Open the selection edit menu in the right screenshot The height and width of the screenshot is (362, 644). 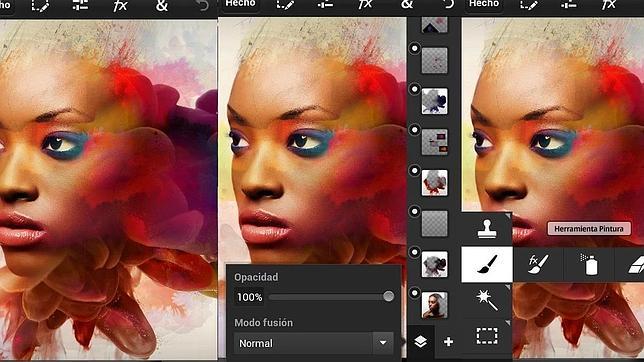point(529,5)
